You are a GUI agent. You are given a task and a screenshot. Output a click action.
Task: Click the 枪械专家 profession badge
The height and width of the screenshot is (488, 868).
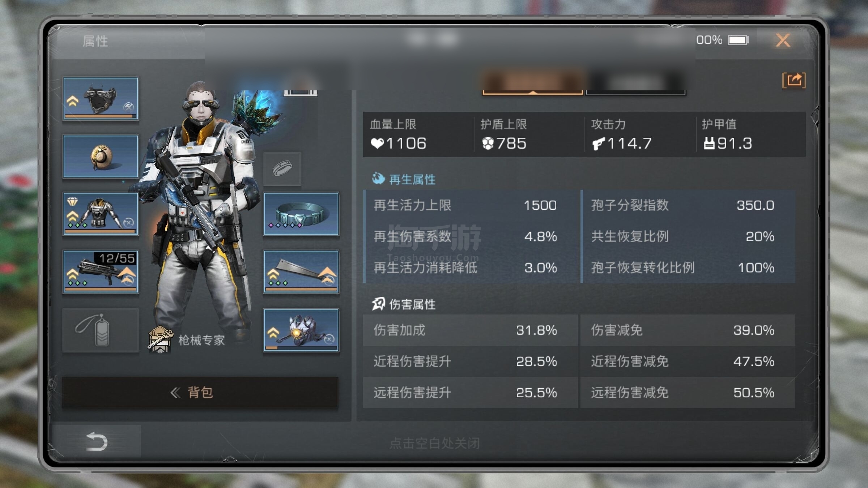coord(186,339)
